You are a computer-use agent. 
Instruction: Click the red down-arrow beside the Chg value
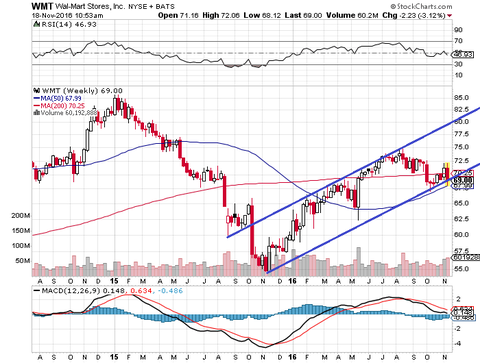[450, 16]
